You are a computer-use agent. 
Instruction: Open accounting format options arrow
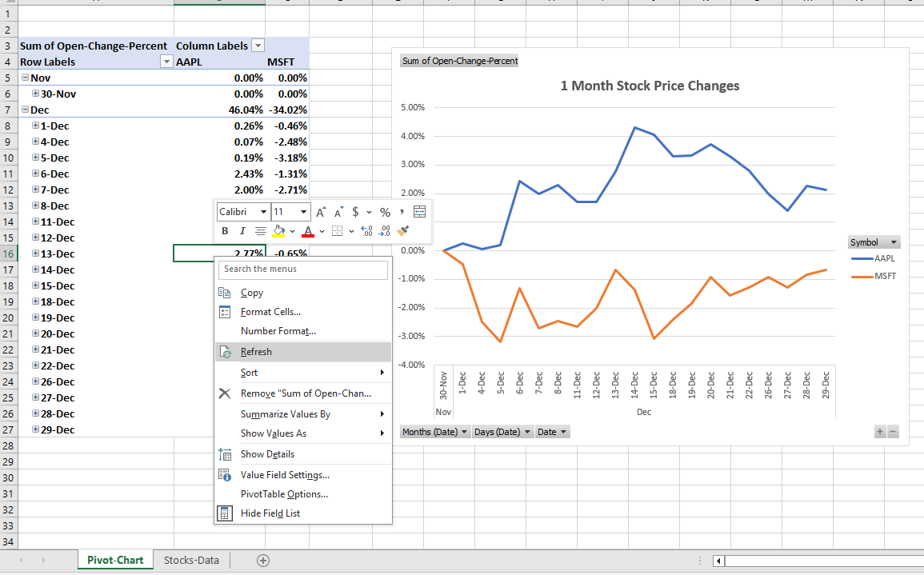[x=370, y=212]
